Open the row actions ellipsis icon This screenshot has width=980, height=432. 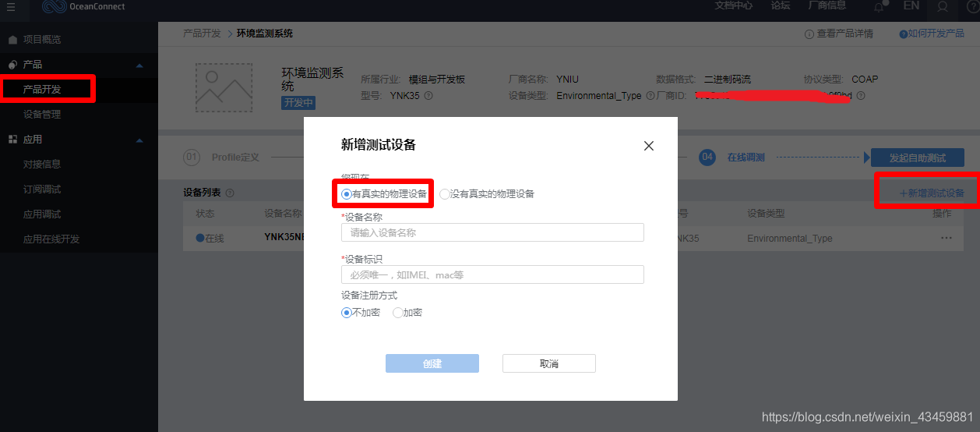(947, 238)
